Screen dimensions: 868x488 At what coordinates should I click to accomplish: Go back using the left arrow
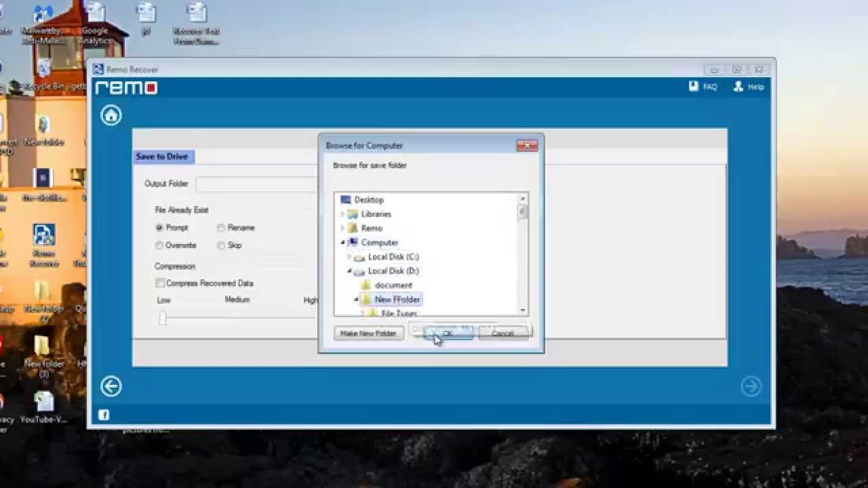tap(111, 386)
